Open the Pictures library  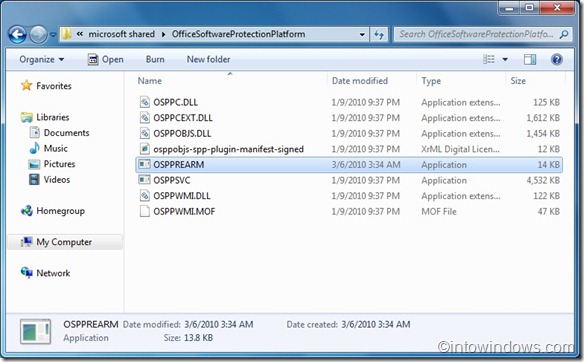59,164
